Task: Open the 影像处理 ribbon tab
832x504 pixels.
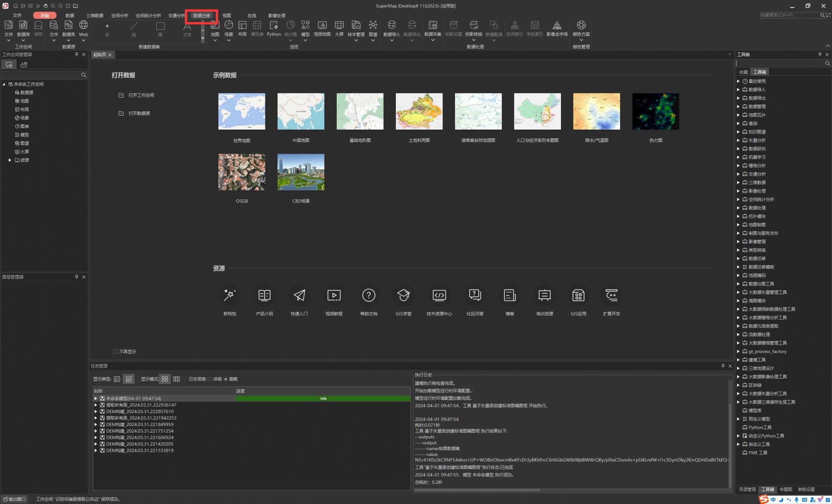Action: coord(277,15)
